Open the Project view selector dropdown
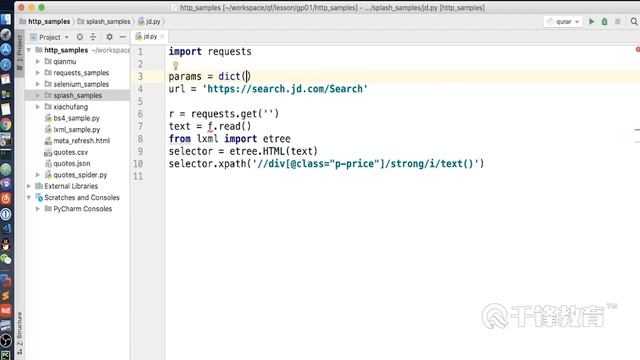Image resolution: width=640 pixels, height=360 pixels. point(49,37)
